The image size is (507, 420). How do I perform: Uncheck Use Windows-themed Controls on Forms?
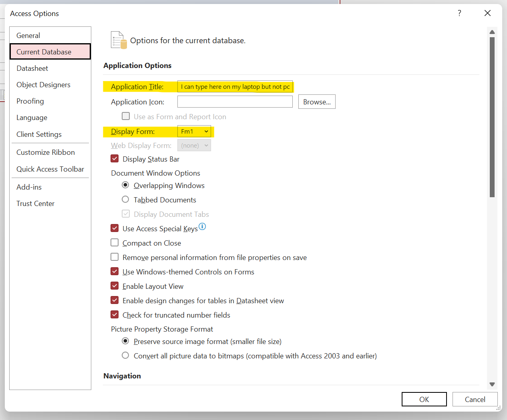(115, 271)
